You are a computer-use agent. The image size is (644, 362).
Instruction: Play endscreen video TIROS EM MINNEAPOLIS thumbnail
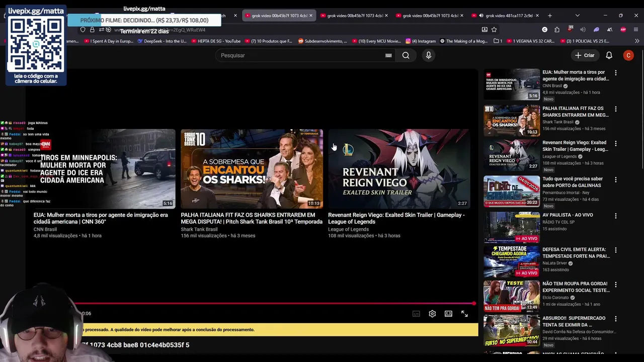pos(104,169)
